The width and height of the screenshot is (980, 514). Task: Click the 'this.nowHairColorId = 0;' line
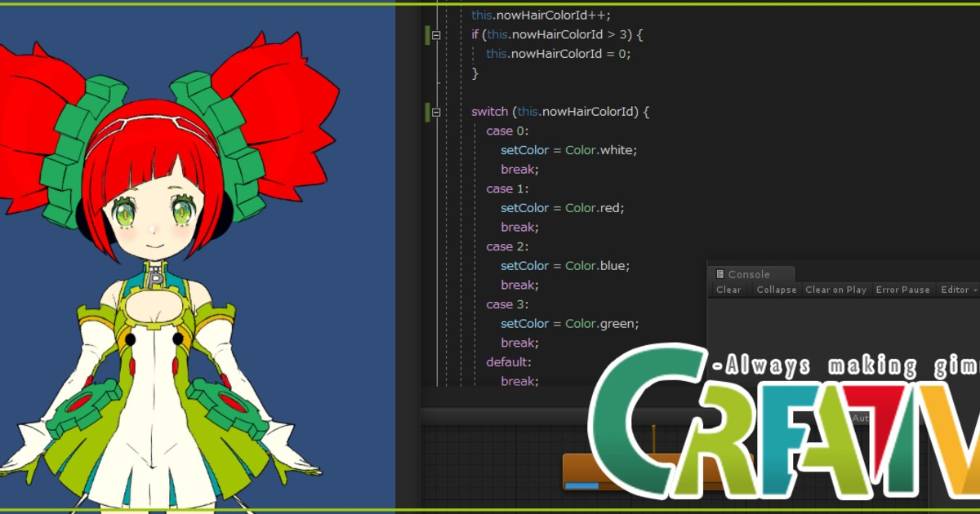click(559, 54)
